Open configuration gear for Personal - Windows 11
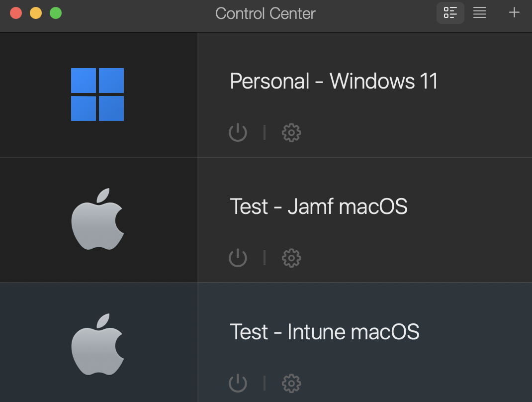Screen dimensions: 532x402 click(291, 133)
